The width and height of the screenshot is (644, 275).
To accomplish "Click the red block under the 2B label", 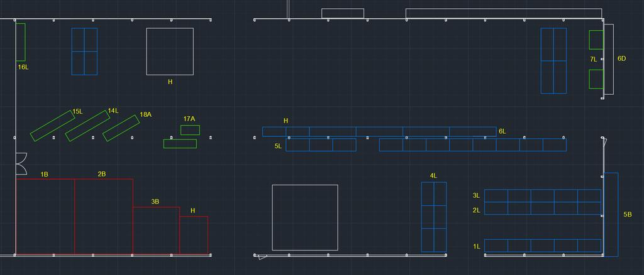I will [x=104, y=217].
